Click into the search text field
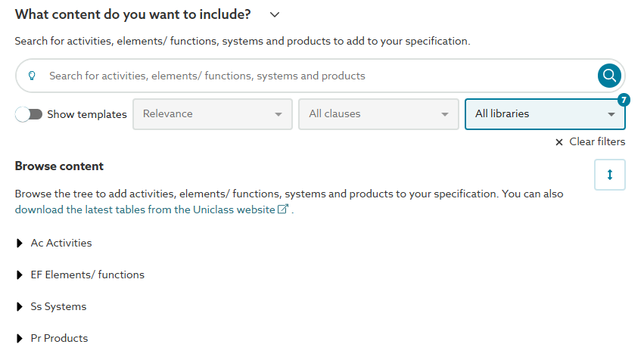Viewport: 644px width, 363px height. click(x=318, y=76)
